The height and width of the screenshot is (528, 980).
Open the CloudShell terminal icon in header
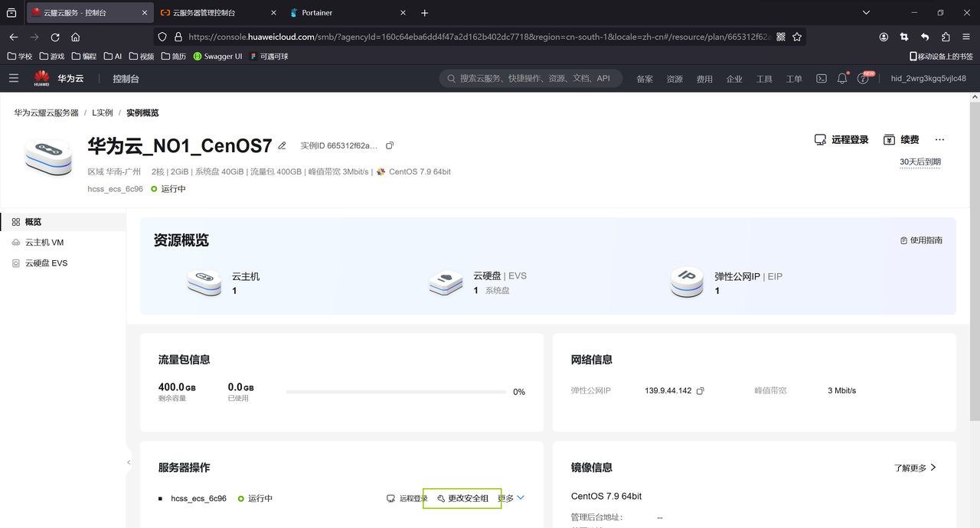point(821,78)
